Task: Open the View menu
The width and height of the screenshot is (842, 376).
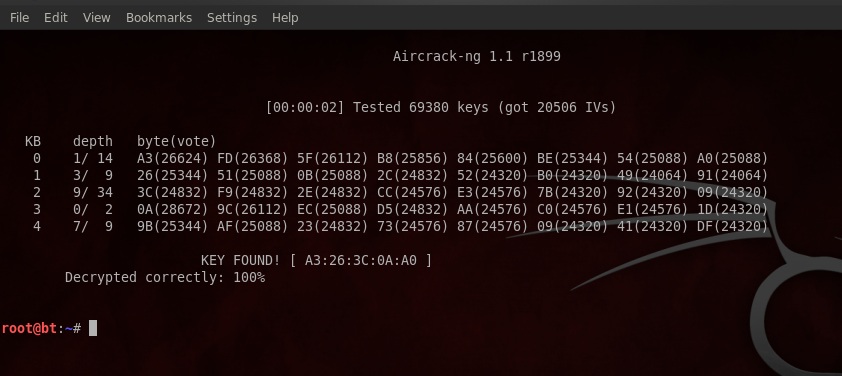Action: click(97, 18)
